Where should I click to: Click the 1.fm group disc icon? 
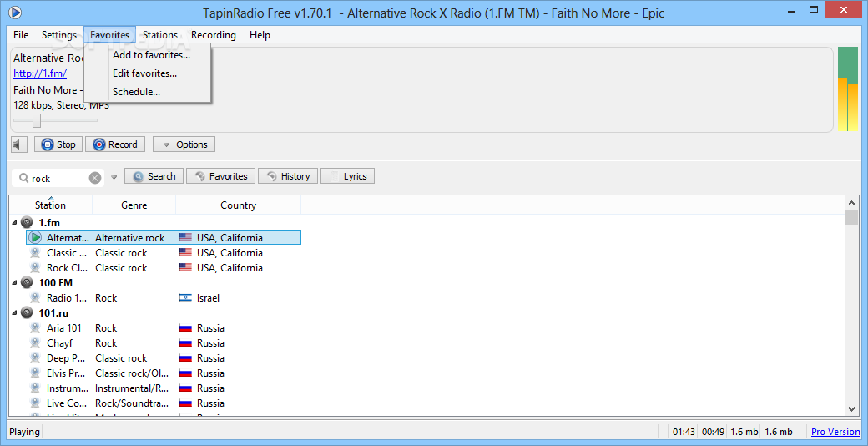pyautogui.click(x=27, y=223)
